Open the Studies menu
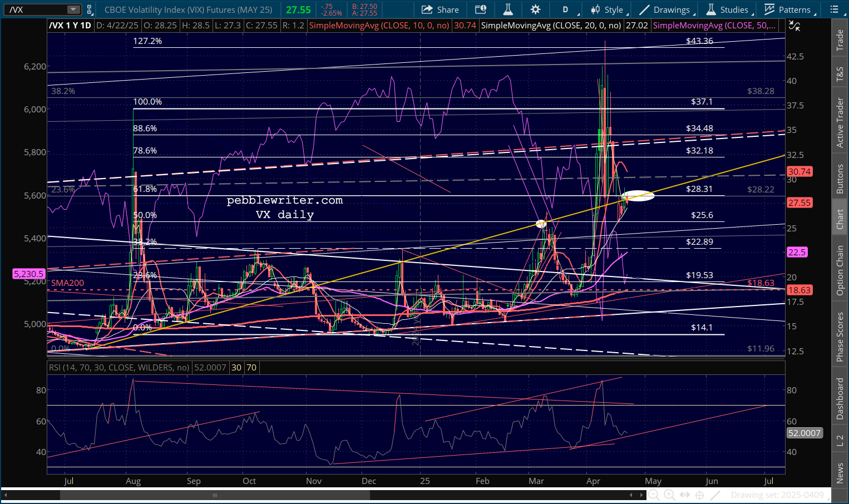 728,9
